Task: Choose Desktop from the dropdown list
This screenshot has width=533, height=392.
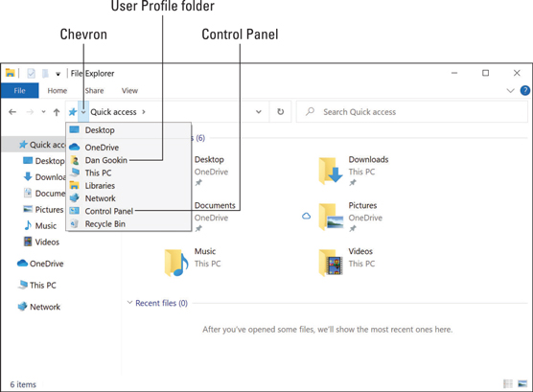Action: click(x=128, y=130)
